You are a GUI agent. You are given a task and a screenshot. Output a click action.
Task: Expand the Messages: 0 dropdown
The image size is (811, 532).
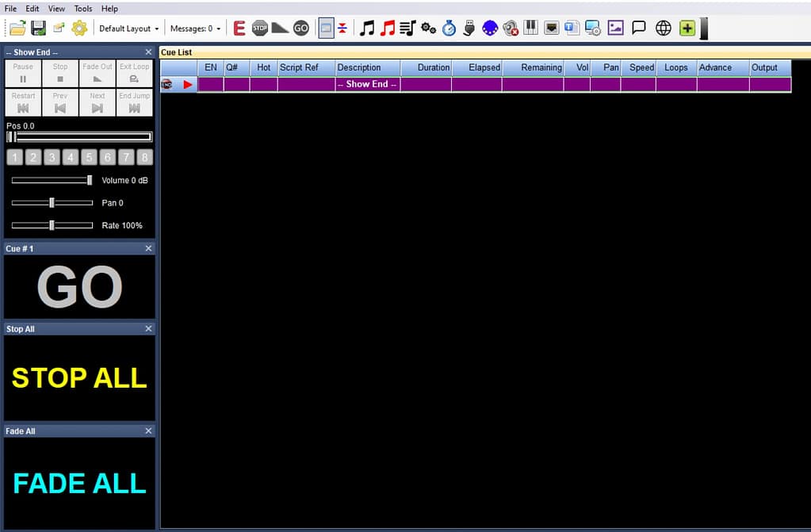click(x=193, y=28)
